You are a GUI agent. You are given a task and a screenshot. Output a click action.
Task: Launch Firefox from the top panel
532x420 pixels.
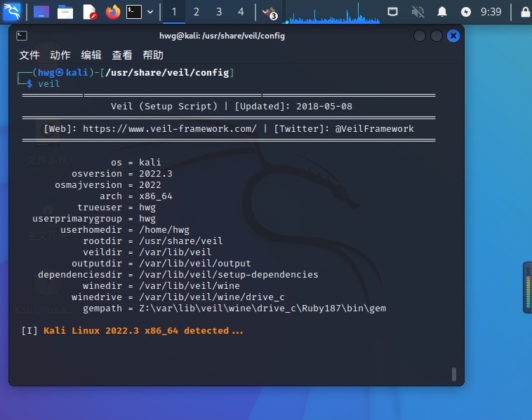[x=113, y=12]
